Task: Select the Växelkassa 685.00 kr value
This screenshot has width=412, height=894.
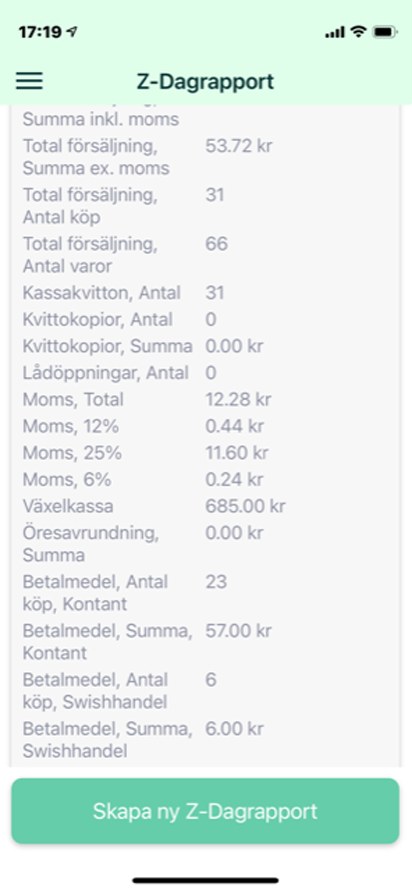Action: pos(246,506)
